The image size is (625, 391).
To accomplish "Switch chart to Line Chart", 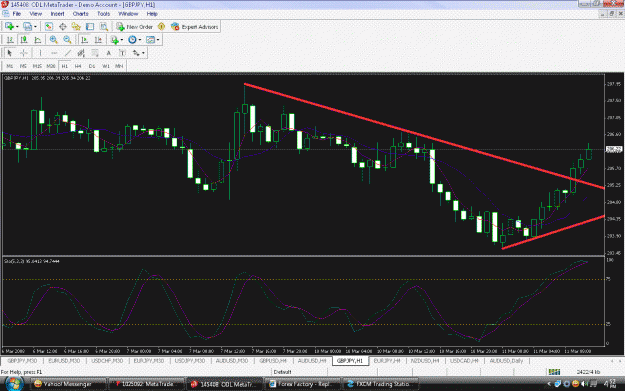I will pyautogui.click(x=38, y=40).
